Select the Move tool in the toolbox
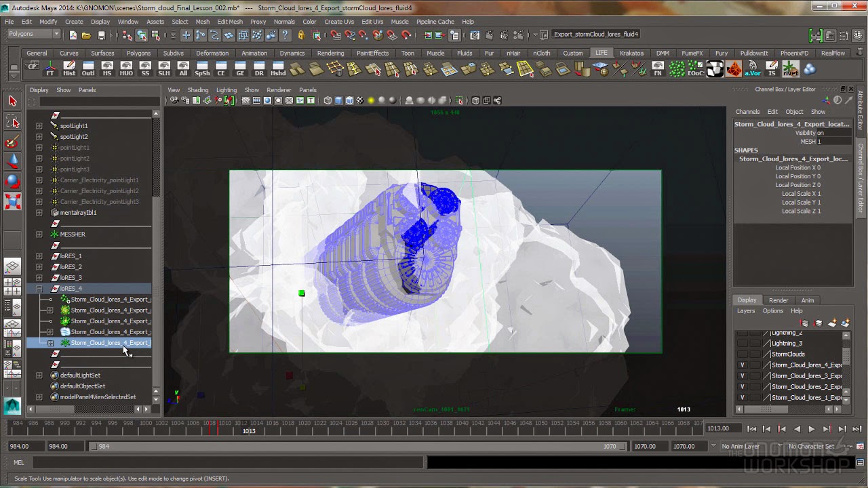This screenshot has width=868, height=488. 12,161
